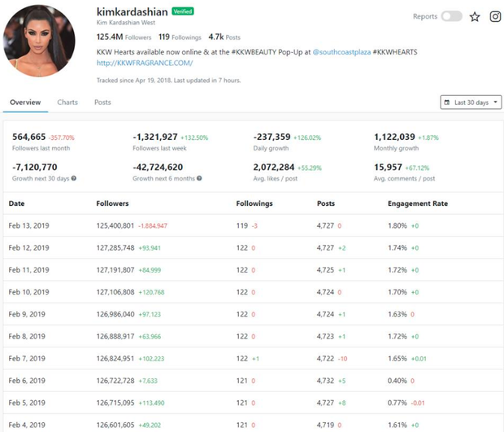Open the Last 30 days dropdown

[x=471, y=103]
